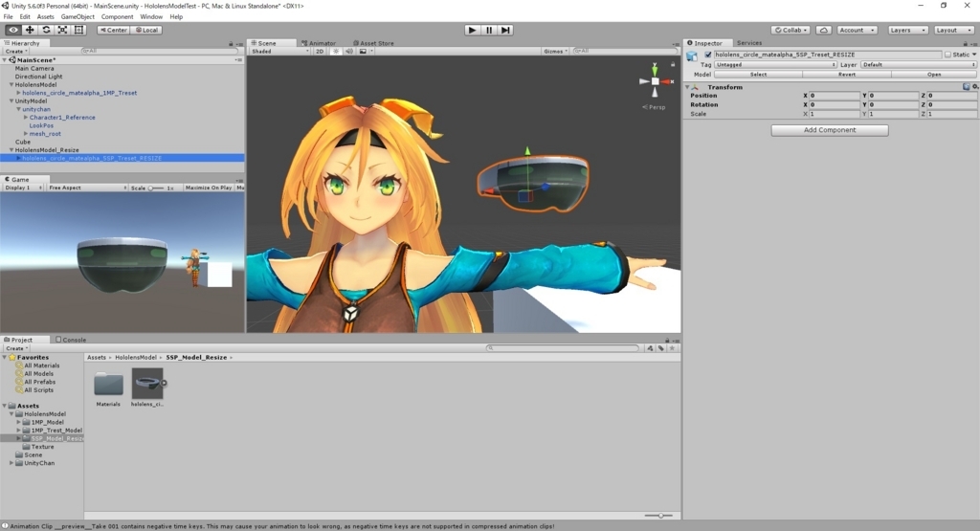Viewport: 980px width, 531px height.
Task: Start Play mode with the Play button
Action: point(473,30)
